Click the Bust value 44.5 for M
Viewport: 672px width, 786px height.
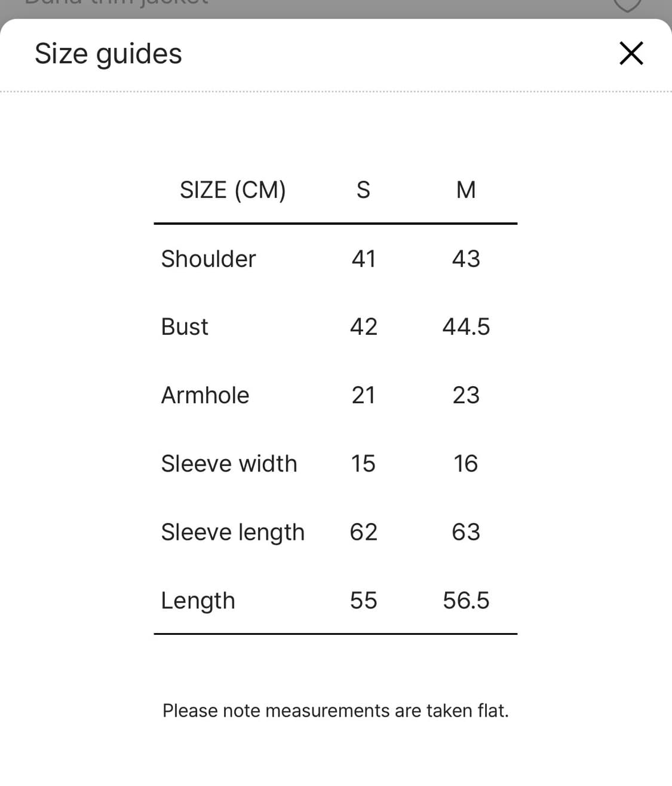tap(466, 327)
